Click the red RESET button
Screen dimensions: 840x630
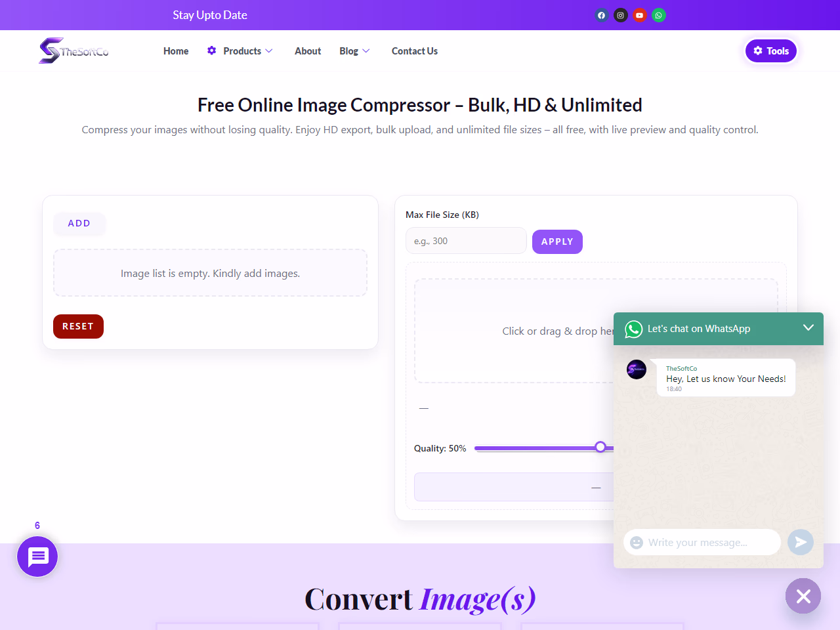tap(78, 326)
